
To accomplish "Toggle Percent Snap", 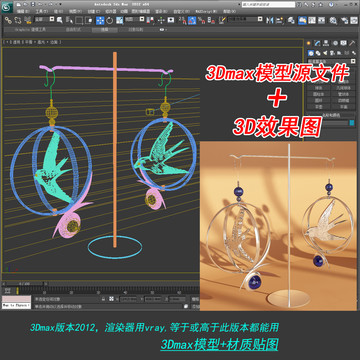I will coord(202,20).
